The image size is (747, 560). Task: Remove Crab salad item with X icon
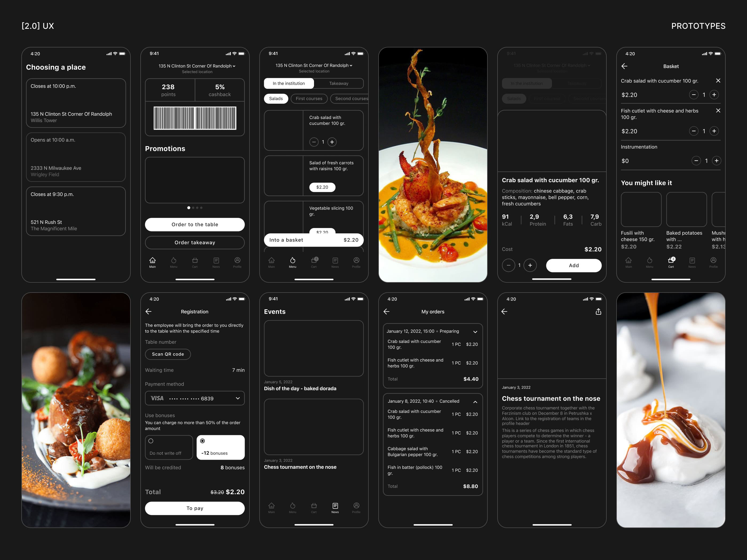pos(718,81)
